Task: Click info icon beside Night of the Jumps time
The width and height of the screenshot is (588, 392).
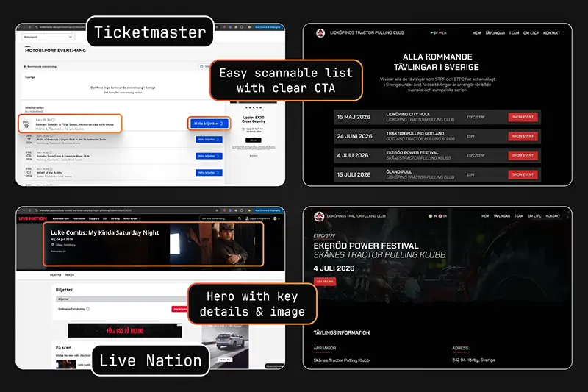Action: point(51,169)
